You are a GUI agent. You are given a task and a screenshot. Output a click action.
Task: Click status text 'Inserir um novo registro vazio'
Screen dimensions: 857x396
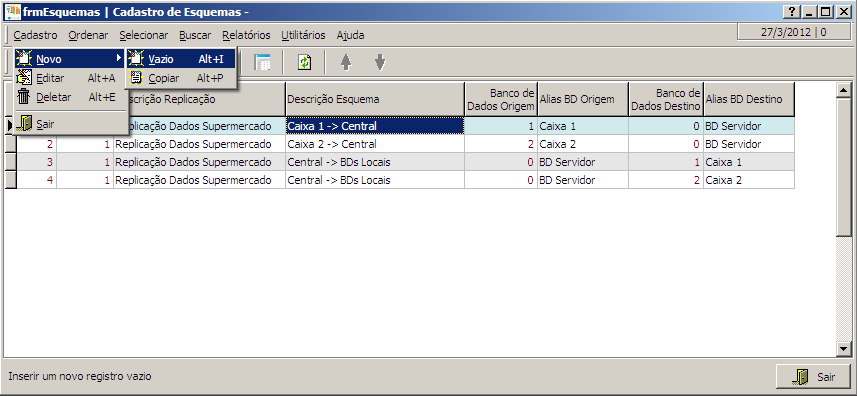pos(80,376)
